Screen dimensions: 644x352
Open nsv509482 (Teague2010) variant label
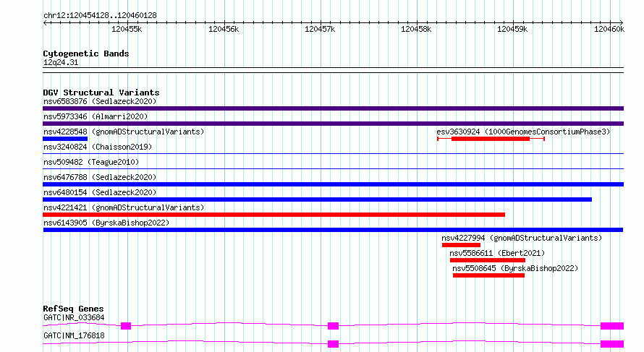[91, 162]
